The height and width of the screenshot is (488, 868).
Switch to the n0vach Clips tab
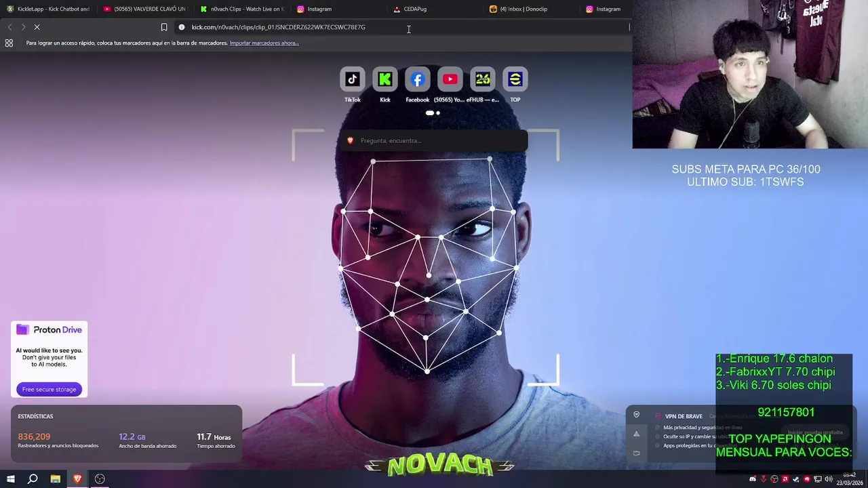[x=242, y=9]
